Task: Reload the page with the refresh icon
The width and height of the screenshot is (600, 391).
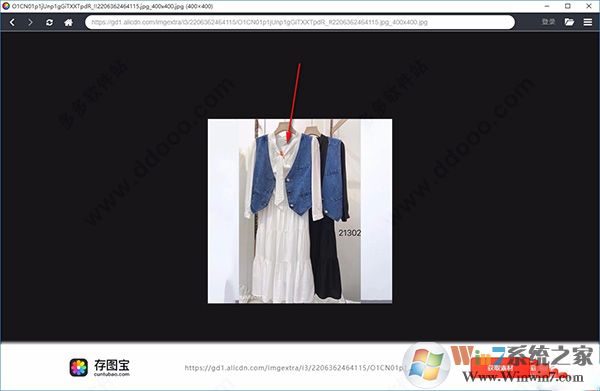Action: coord(49,23)
